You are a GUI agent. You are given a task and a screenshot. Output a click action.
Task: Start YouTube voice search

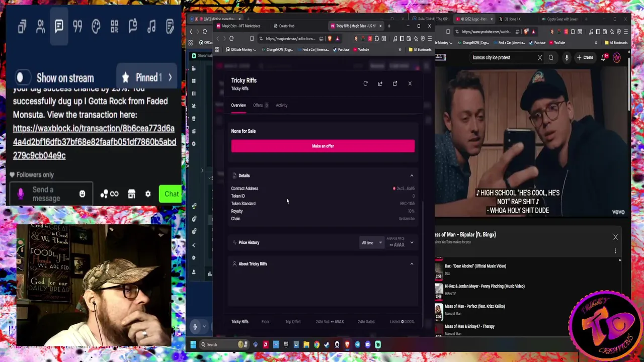[567, 57]
